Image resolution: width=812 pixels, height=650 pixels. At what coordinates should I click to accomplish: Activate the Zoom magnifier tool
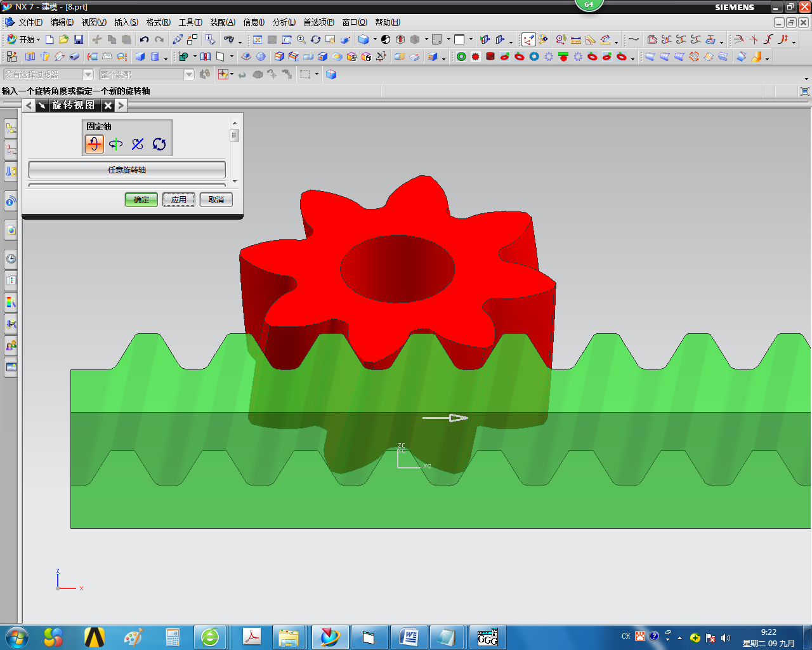click(x=301, y=39)
